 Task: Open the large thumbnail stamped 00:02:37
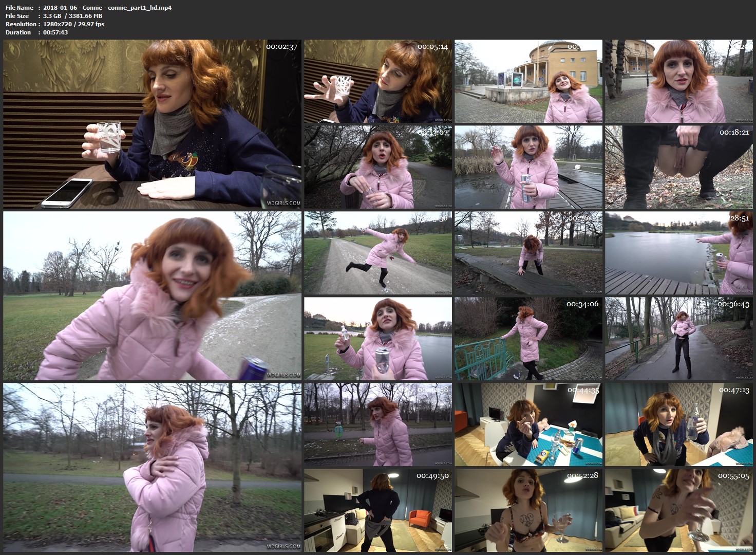[152, 124]
